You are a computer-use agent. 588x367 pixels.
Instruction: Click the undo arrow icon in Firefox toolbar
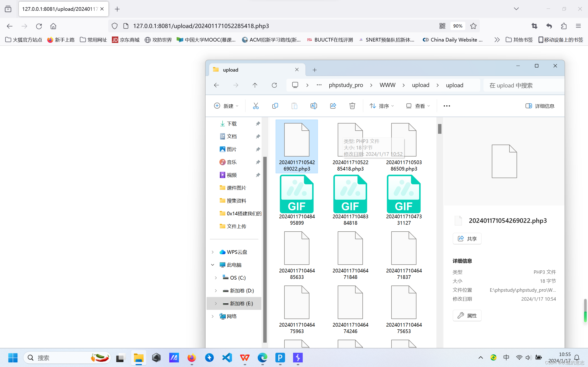549,26
